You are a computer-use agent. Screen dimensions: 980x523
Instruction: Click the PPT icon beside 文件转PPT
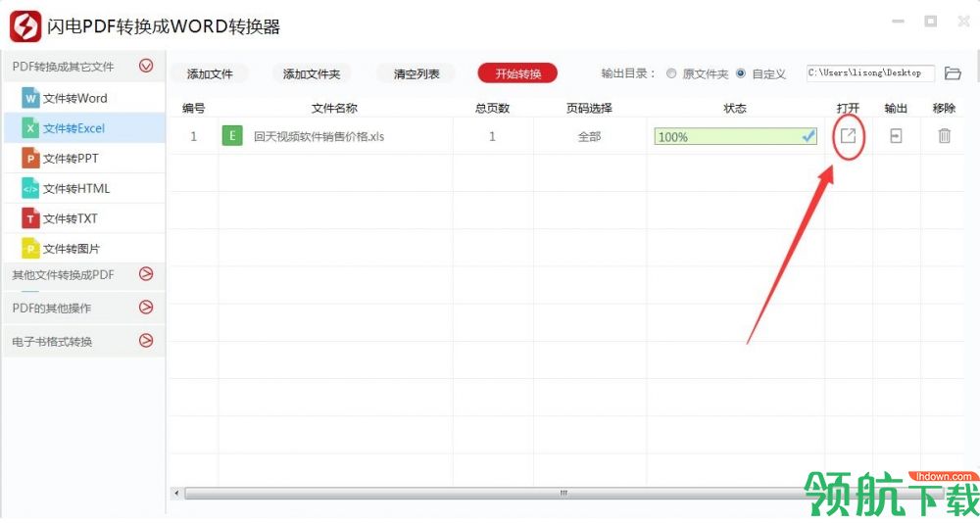[x=30, y=158]
